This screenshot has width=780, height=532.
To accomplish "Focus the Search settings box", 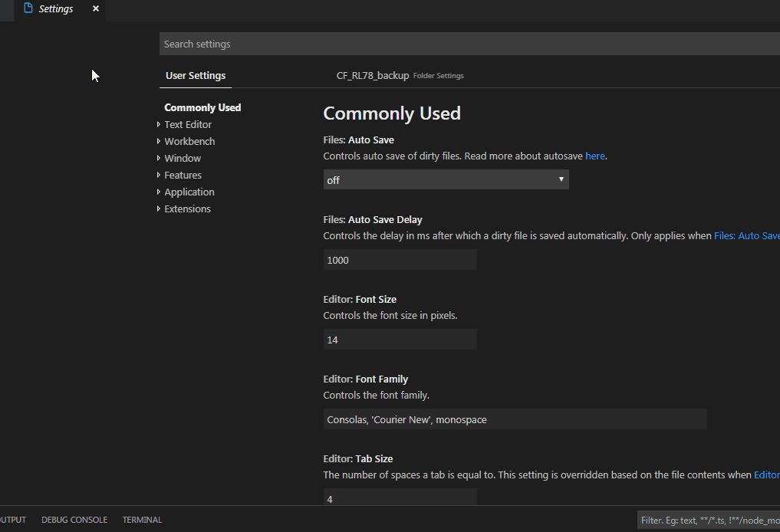I will 469,44.
